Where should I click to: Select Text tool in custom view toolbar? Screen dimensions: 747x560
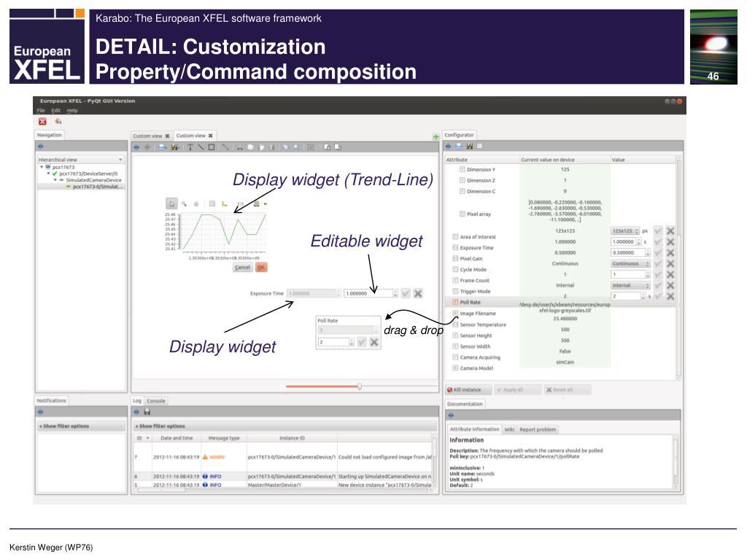click(190, 147)
